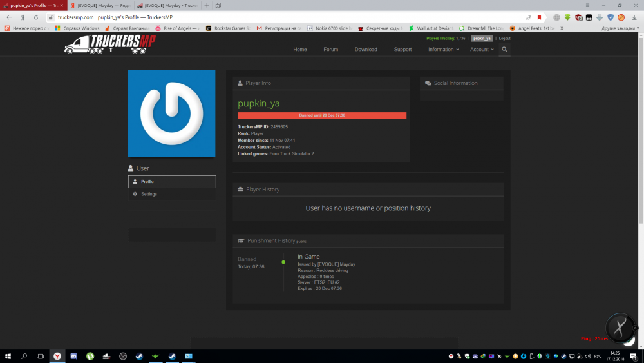Click the pupkin_ya profile avatar image

(171, 113)
